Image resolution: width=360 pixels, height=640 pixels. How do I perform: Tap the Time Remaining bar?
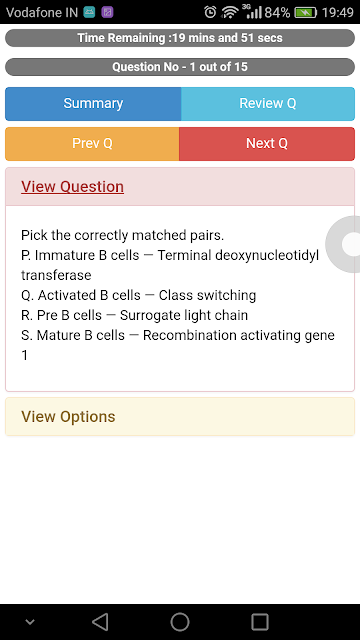(x=180, y=38)
